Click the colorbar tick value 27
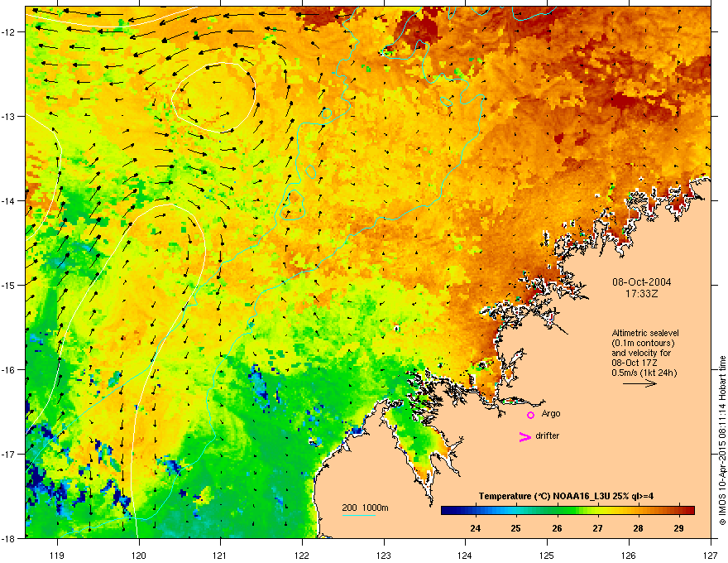 [597, 528]
